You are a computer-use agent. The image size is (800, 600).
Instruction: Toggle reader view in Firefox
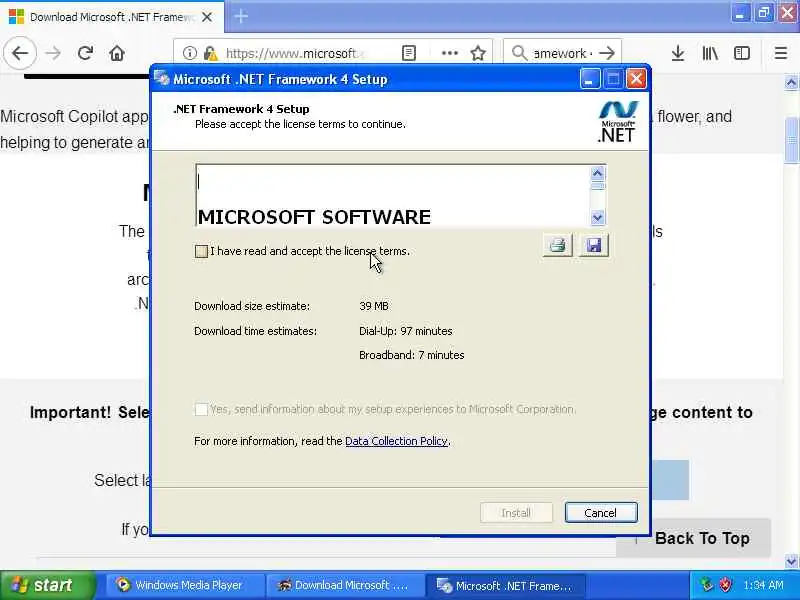409,53
